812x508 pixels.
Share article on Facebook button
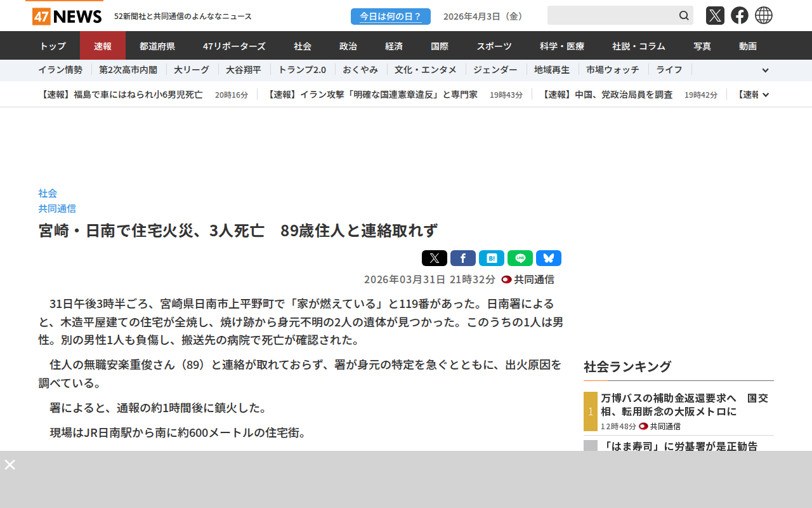[x=463, y=258]
